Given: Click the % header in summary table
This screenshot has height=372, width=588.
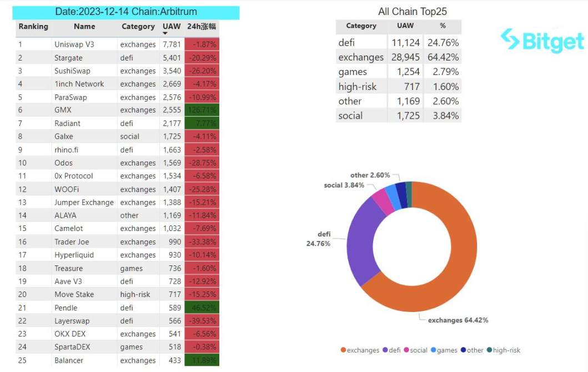Looking at the screenshot, I should pyautogui.click(x=443, y=26).
